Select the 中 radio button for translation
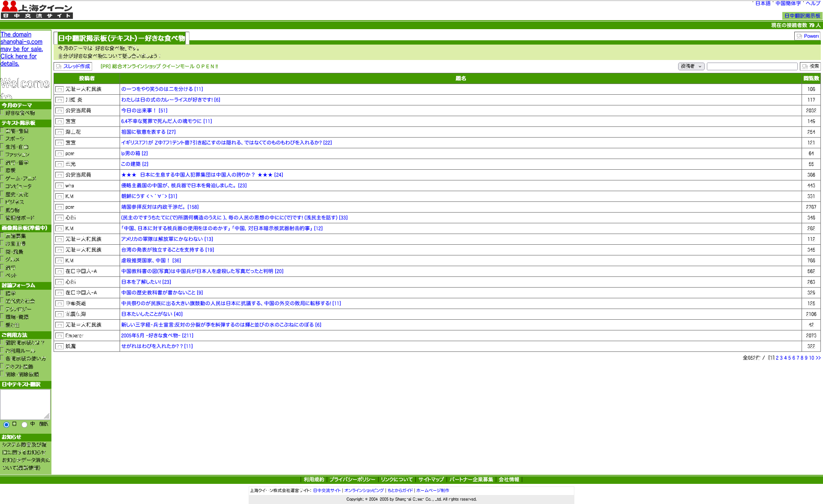The image size is (823, 504). [24, 424]
